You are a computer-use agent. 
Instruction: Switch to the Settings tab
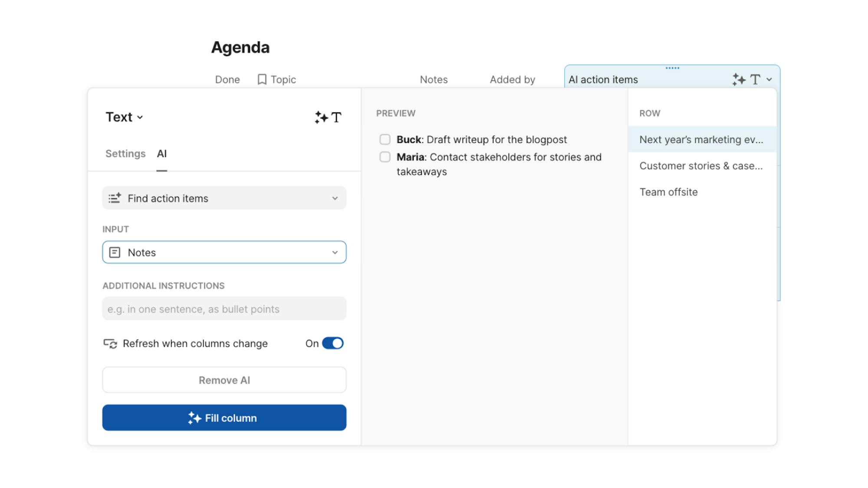tap(125, 154)
